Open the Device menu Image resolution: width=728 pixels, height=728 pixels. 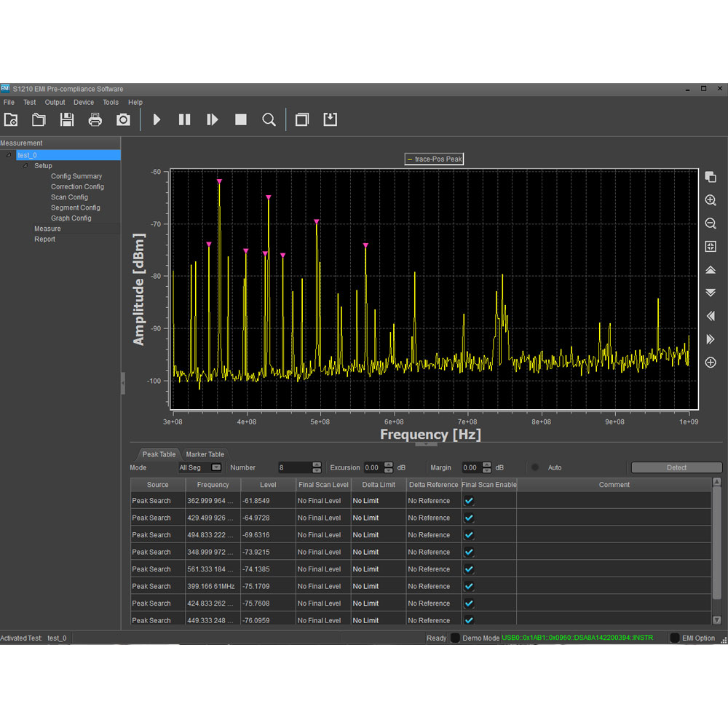(84, 103)
